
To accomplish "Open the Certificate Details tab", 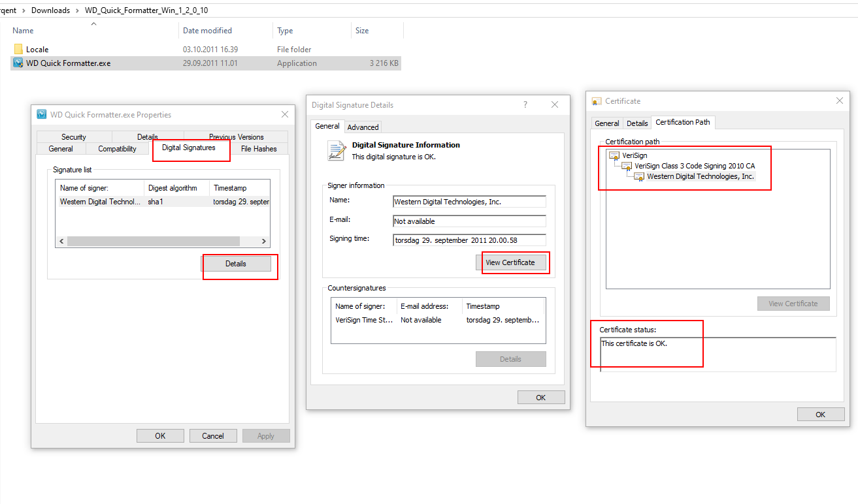I will [637, 123].
